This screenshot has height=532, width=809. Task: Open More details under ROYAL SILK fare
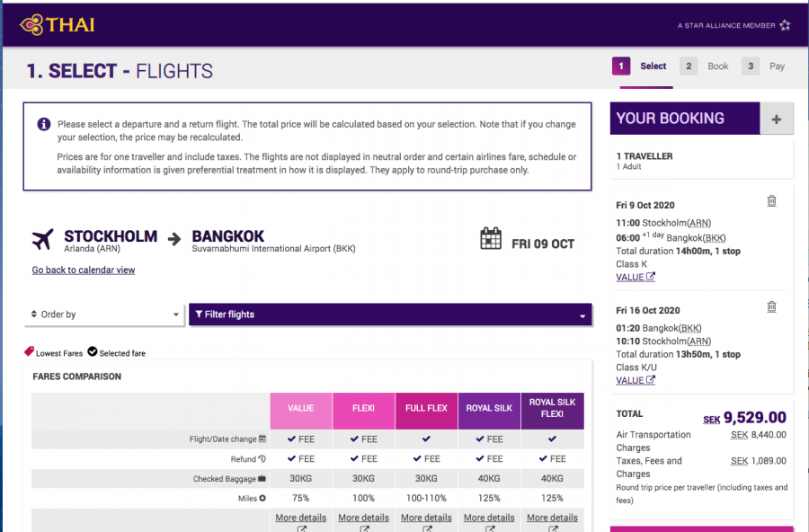coord(489,519)
